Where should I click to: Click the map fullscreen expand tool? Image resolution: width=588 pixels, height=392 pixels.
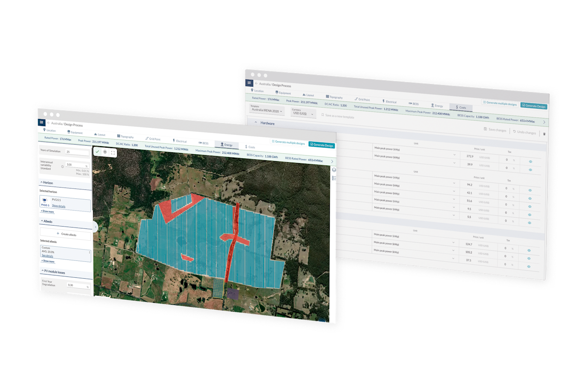tap(113, 153)
